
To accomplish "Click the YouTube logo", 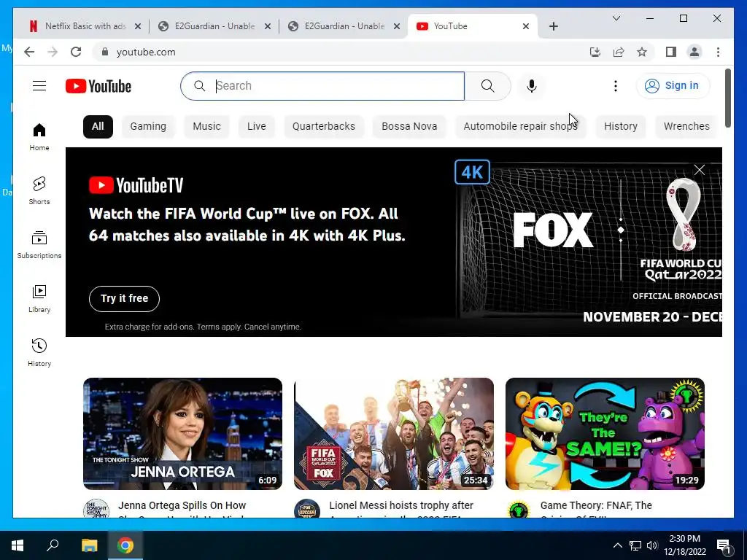I will pyautogui.click(x=98, y=86).
